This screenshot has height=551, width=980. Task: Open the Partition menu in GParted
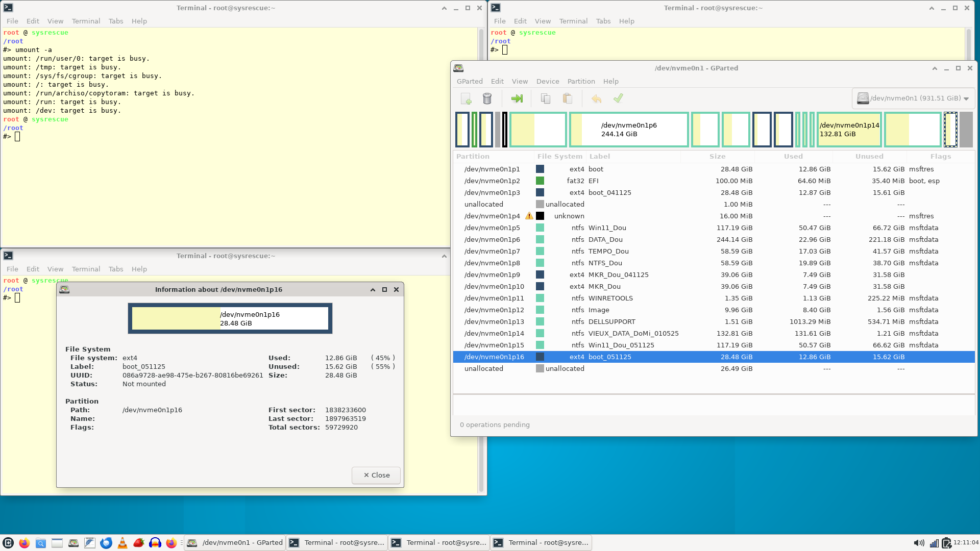581,81
